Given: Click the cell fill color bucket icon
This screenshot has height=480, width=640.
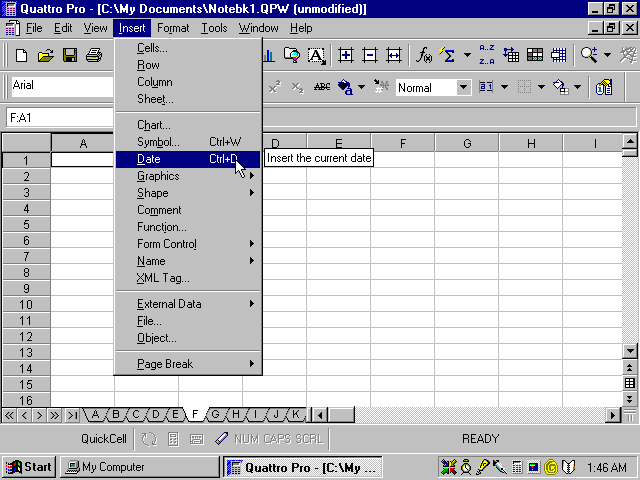Looking at the screenshot, I should (561, 87).
